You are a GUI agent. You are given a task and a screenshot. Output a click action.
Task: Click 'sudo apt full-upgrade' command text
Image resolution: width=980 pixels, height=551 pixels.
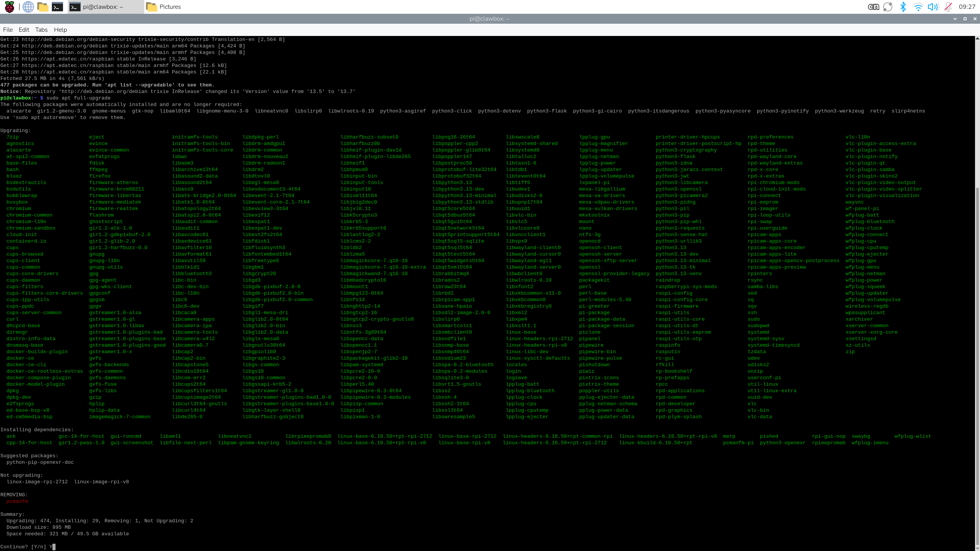(78, 98)
